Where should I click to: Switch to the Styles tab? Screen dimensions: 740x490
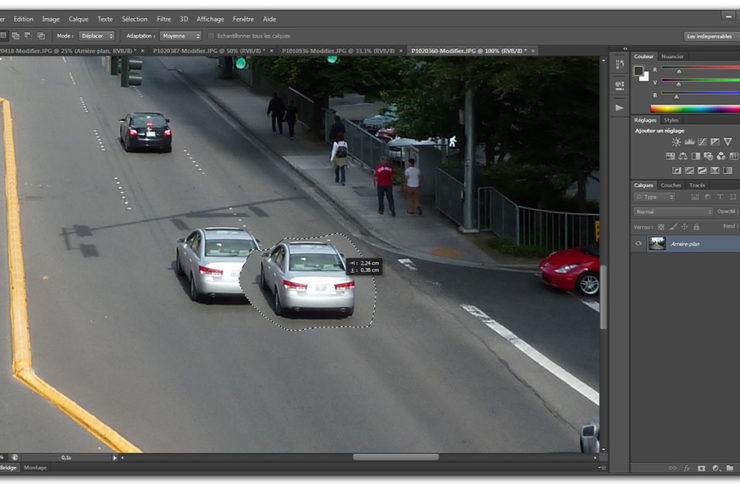(671, 120)
